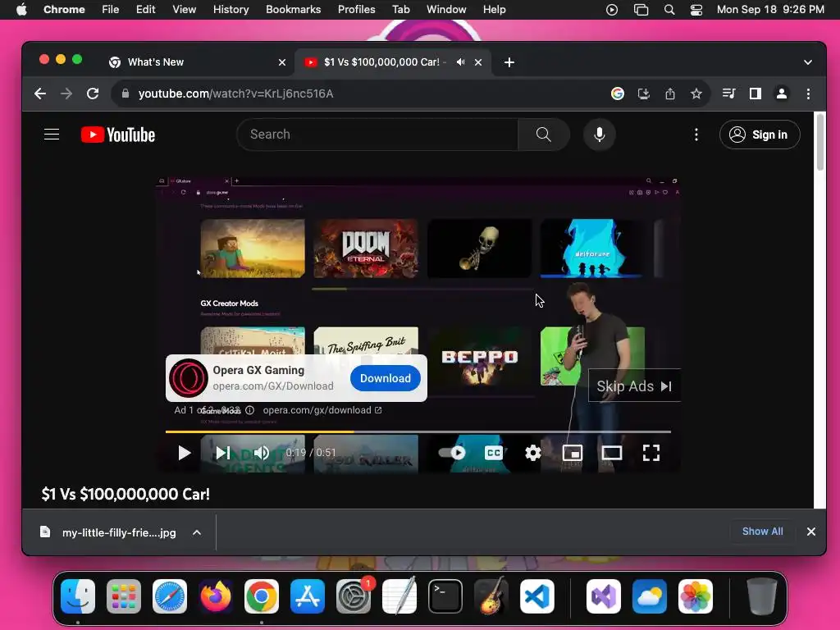Image resolution: width=840 pixels, height=630 pixels.
Task: Open Spotlight search in menu bar
Action: tap(669, 10)
